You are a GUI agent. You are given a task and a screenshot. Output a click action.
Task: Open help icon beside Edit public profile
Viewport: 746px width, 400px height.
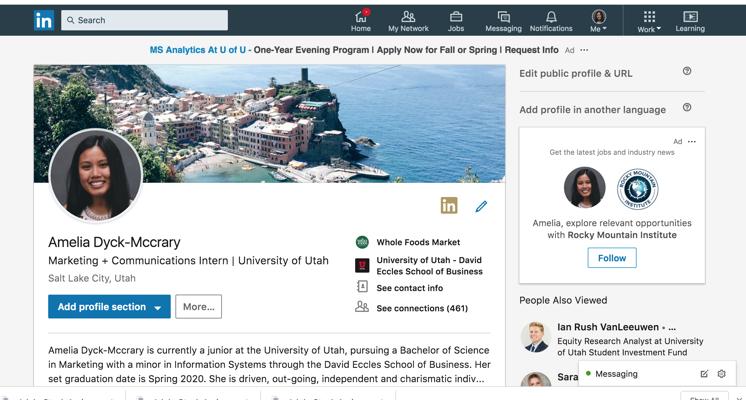click(687, 72)
